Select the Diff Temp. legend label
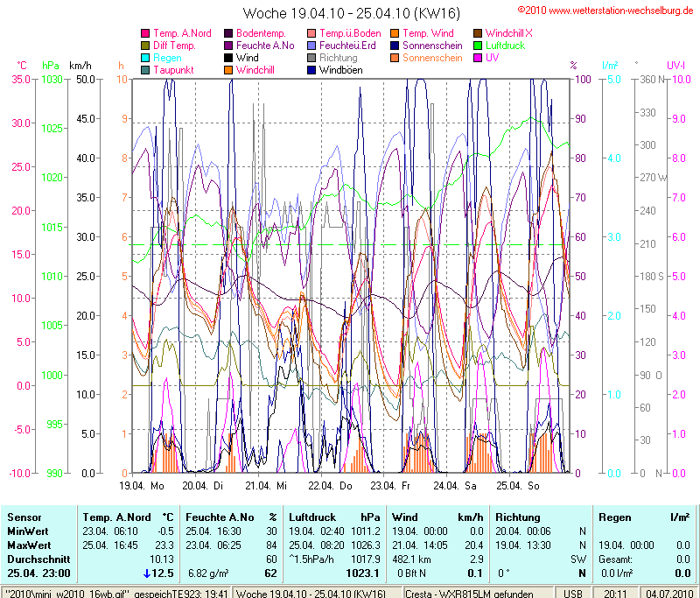Screen dimensions: 700x598 click(174, 46)
